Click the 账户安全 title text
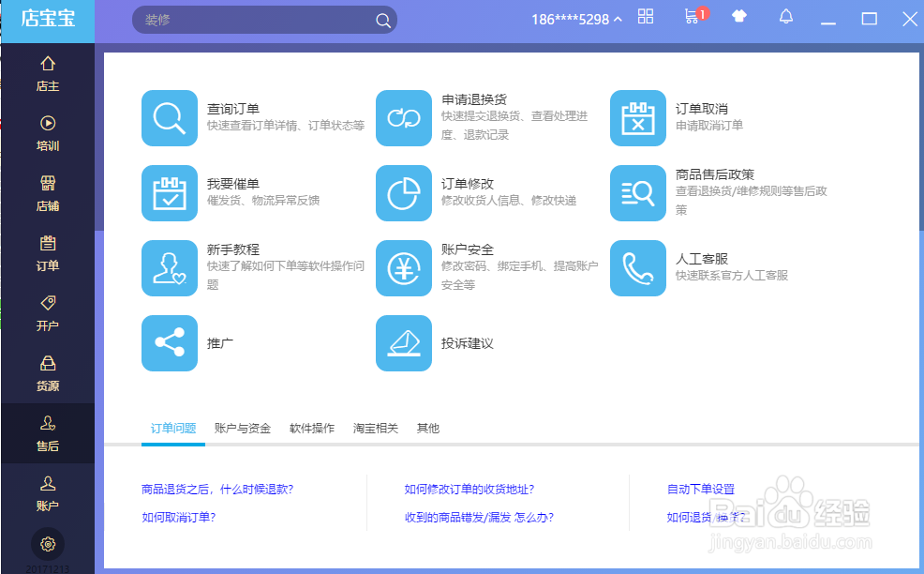This screenshot has height=574, width=924. (468, 249)
